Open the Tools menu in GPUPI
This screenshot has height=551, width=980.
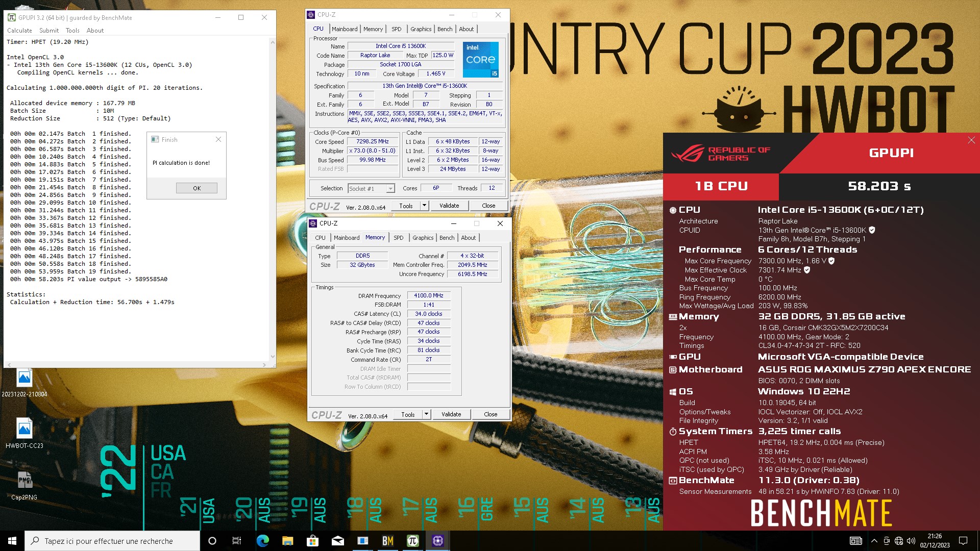(x=72, y=31)
